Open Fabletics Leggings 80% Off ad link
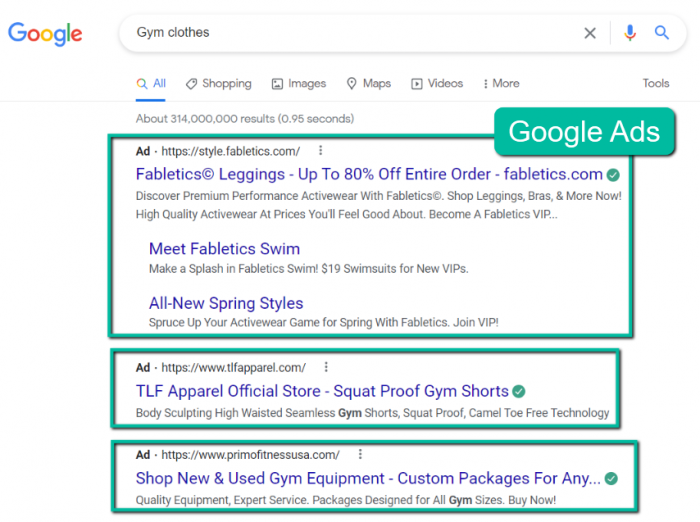This screenshot has width=700, height=522. pos(369,174)
